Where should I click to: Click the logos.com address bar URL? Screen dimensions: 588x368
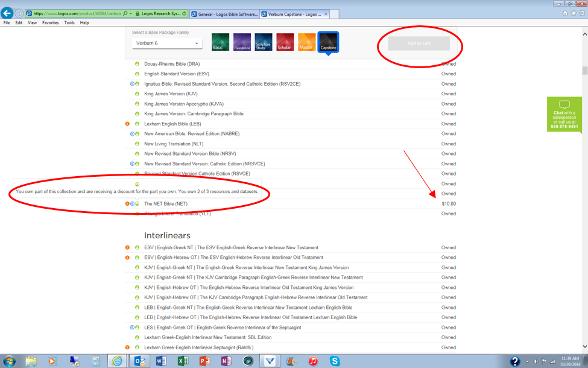pos(77,13)
